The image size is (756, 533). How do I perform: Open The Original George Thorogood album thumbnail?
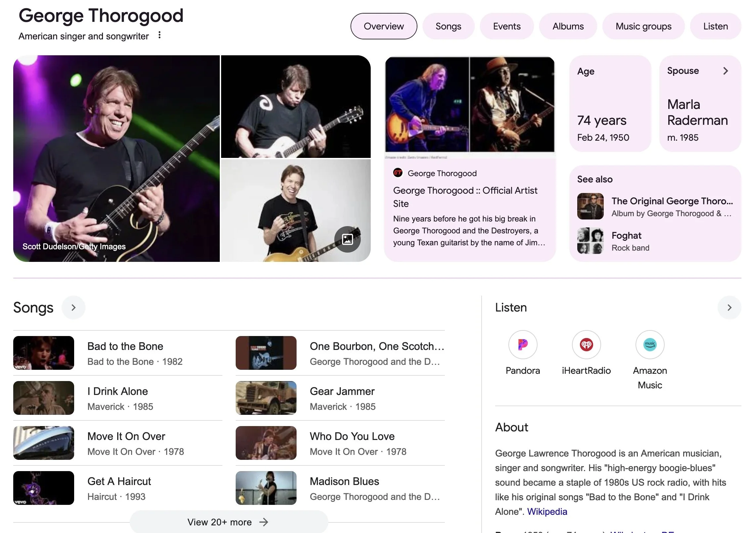[x=590, y=206]
